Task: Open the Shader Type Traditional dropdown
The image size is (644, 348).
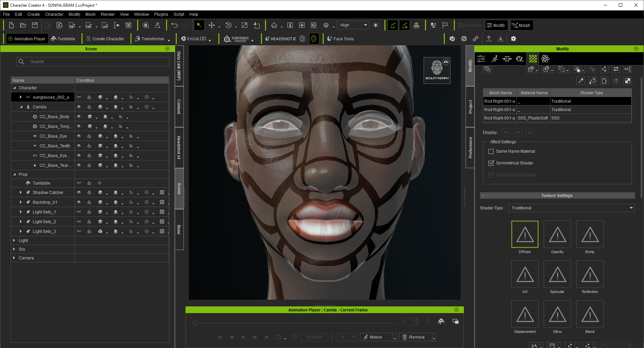Action: [571, 208]
